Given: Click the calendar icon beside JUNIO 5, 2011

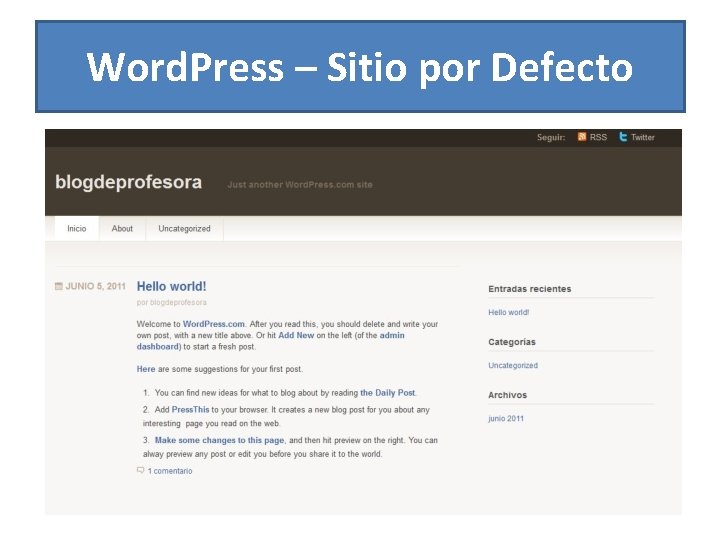Looking at the screenshot, I should (59, 286).
